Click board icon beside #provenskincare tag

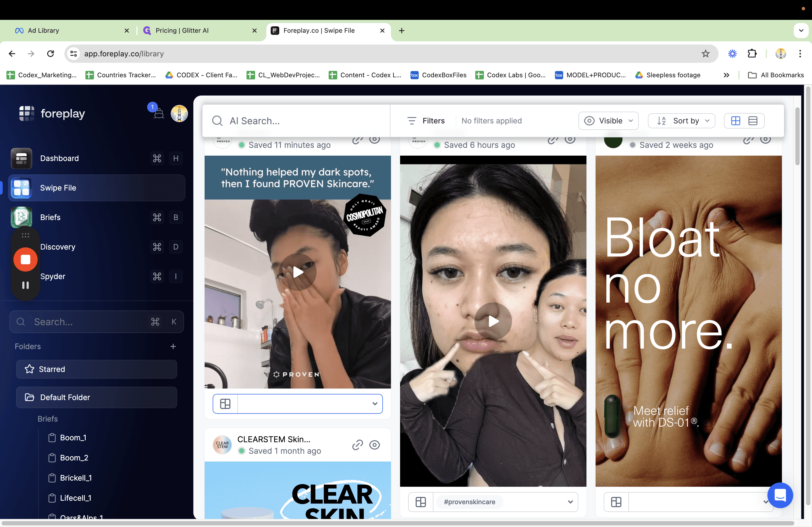tap(421, 502)
